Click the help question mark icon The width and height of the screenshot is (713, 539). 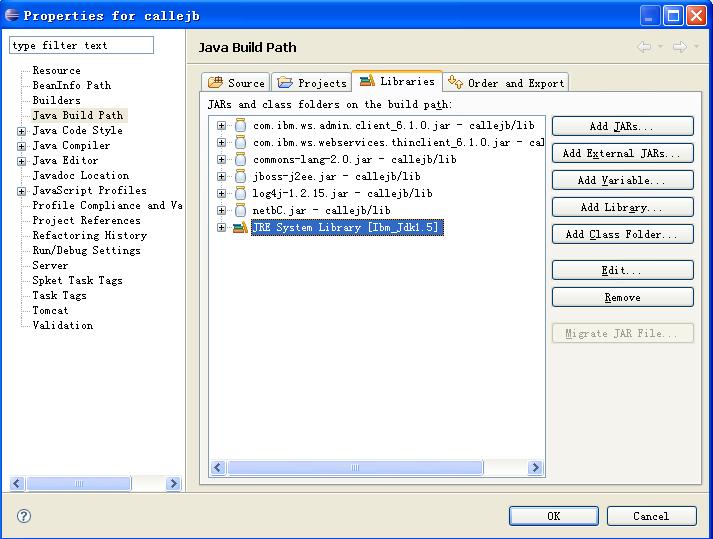[x=24, y=516]
